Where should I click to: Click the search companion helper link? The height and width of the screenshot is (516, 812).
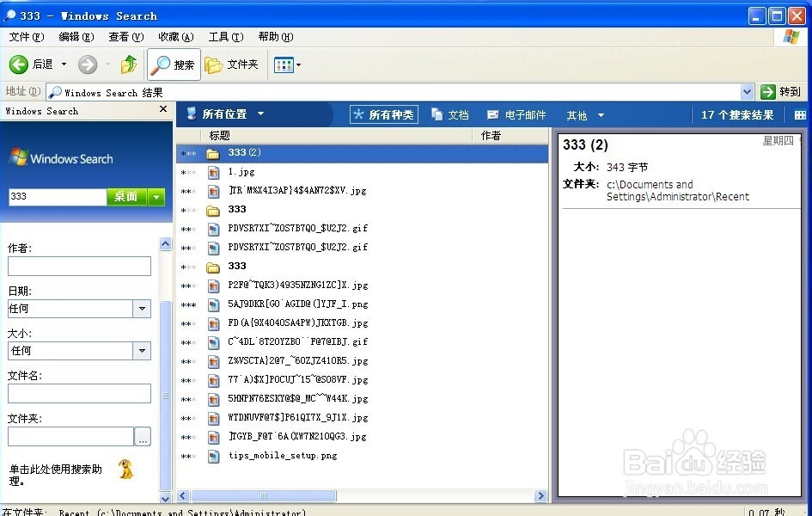point(55,475)
